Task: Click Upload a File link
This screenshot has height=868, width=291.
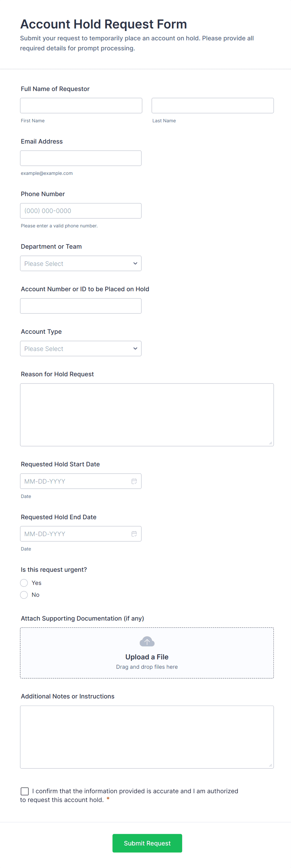Action: click(x=147, y=657)
